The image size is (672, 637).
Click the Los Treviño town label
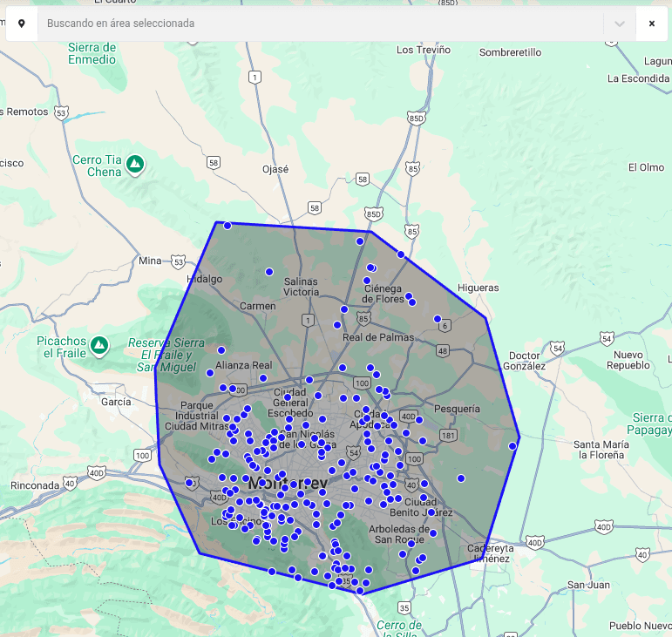tap(423, 50)
